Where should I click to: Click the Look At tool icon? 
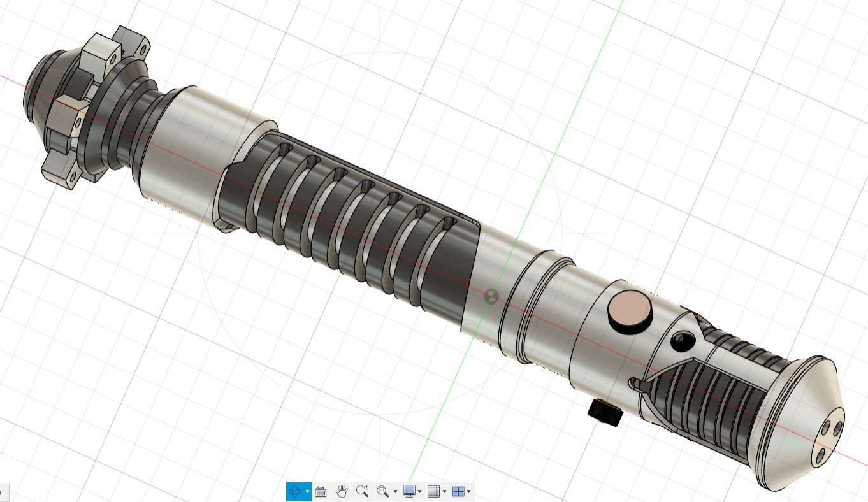tap(321, 491)
